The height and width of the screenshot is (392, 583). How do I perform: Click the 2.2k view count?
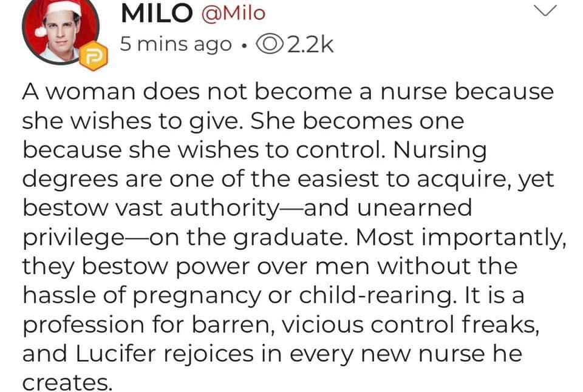pos(309,44)
